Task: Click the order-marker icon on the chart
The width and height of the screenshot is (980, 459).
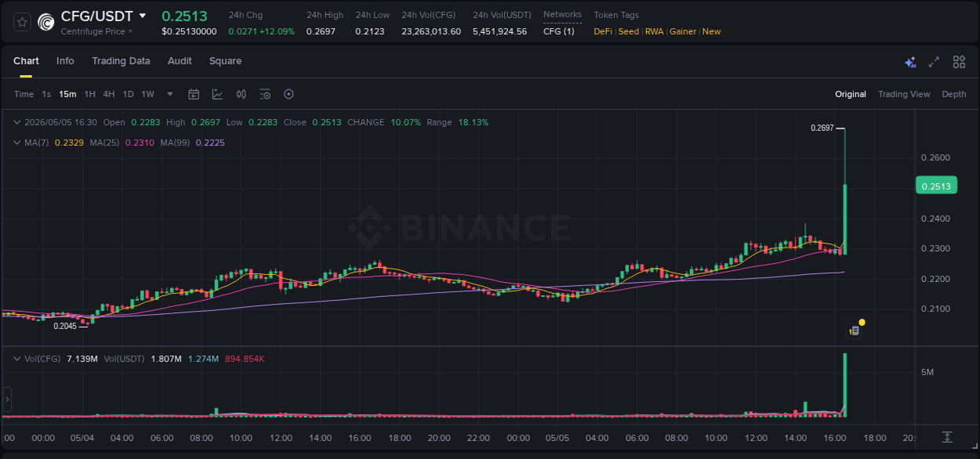Action: (x=855, y=331)
